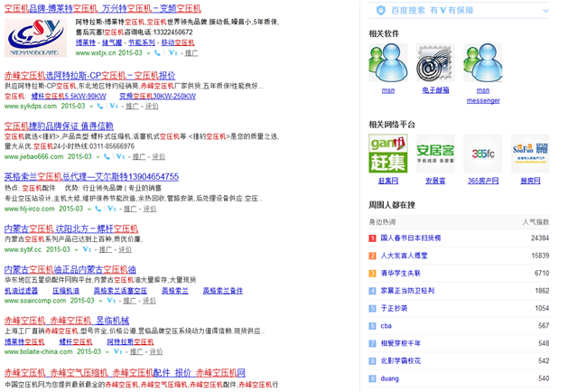Screen dimensions: 568x392
Task: Click sublink 机油过滤器
Action: pyautogui.click(x=21, y=291)
